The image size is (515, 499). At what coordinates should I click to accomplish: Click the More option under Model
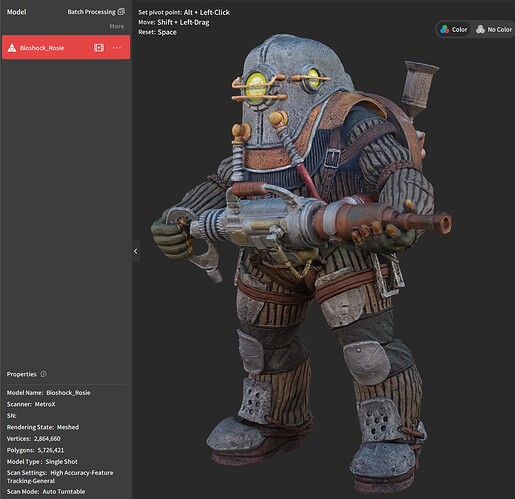[117, 26]
